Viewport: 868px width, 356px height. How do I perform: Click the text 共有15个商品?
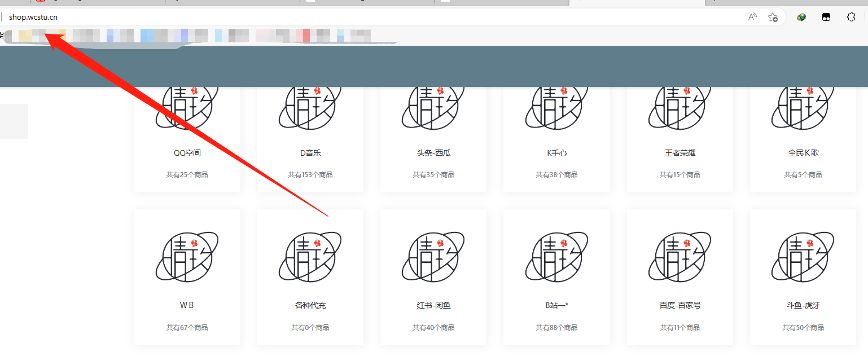(x=680, y=175)
